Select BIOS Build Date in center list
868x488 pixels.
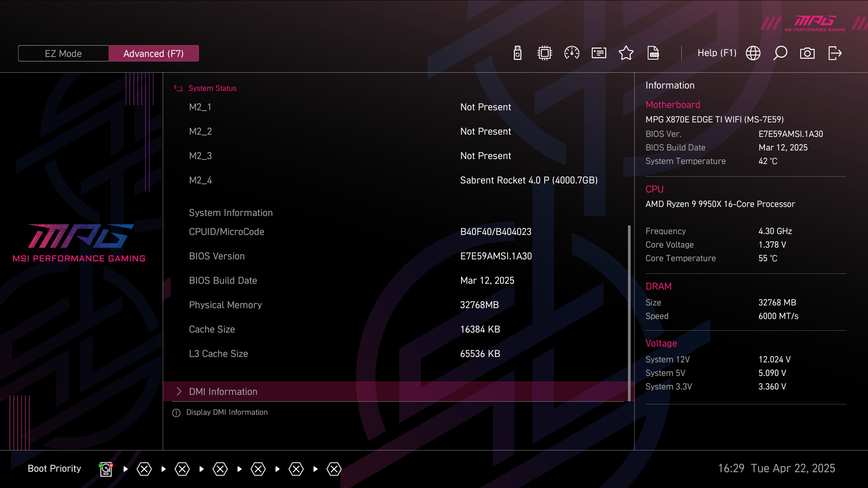tap(223, 281)
